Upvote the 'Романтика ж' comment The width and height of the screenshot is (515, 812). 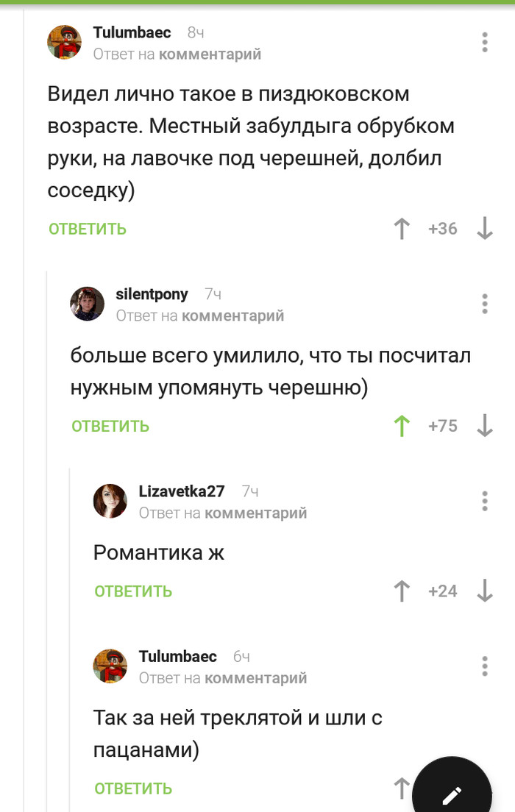[401, 591]
